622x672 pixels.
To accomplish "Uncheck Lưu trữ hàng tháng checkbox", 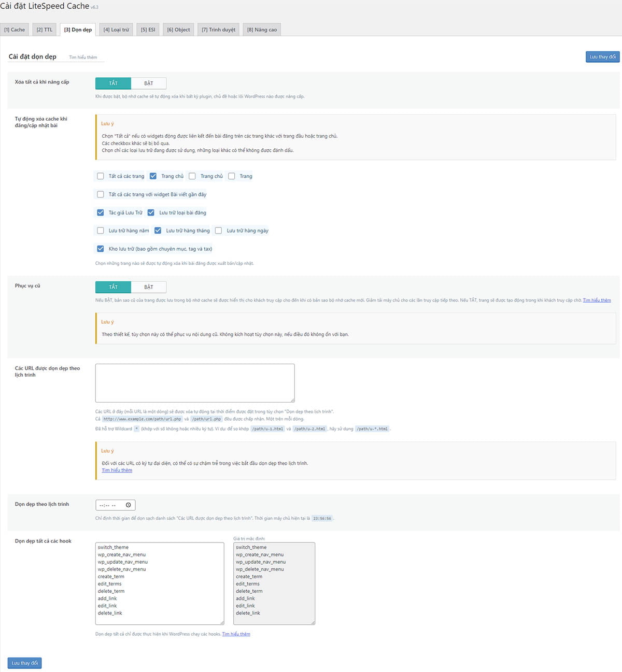I will click(x=158, y=231).
